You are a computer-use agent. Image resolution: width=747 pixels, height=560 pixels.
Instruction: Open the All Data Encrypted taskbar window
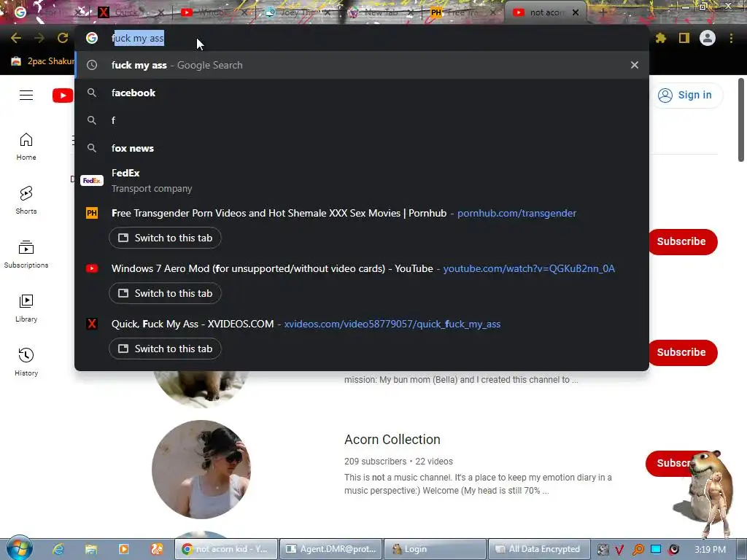click(x=539, y=549)
